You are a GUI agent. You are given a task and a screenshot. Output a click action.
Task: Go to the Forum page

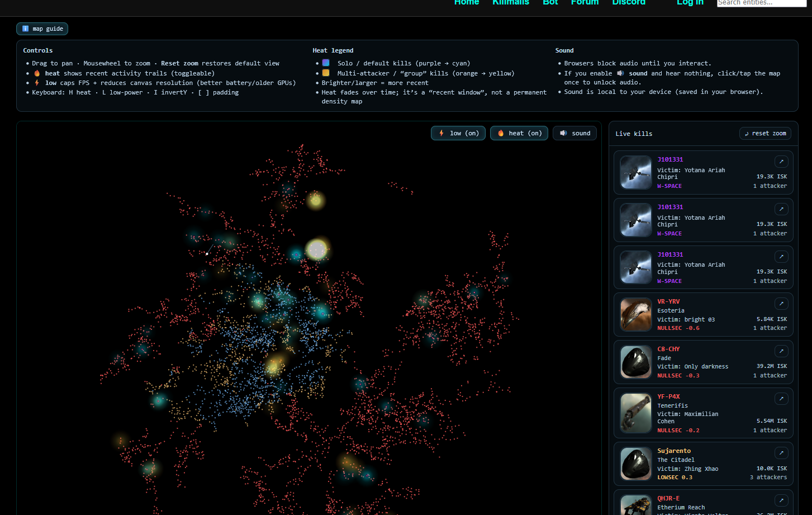pos(585,3)
